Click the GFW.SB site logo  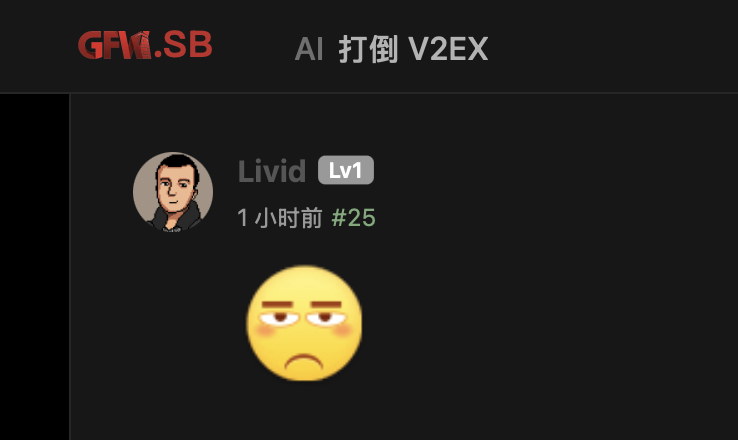145,45
